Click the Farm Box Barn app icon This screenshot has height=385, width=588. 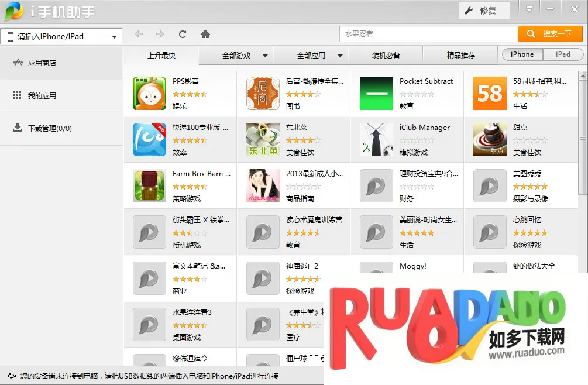click(x=149, y=185)
